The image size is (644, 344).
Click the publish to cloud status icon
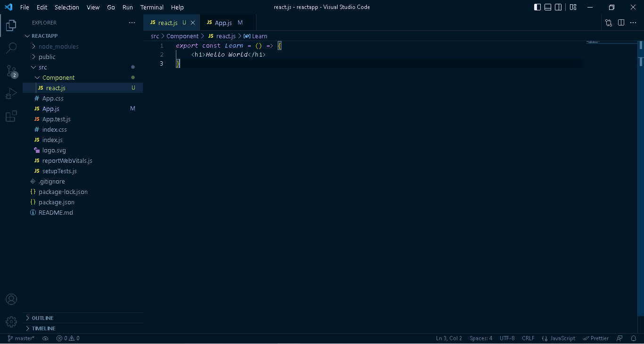[45, 338]
